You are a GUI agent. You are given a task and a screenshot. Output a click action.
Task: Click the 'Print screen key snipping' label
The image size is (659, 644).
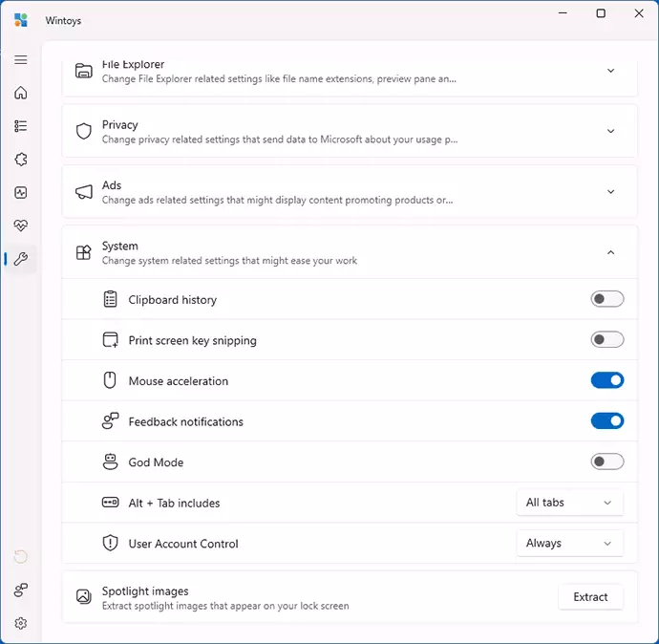pyautogui.click(x=193, y=340)
